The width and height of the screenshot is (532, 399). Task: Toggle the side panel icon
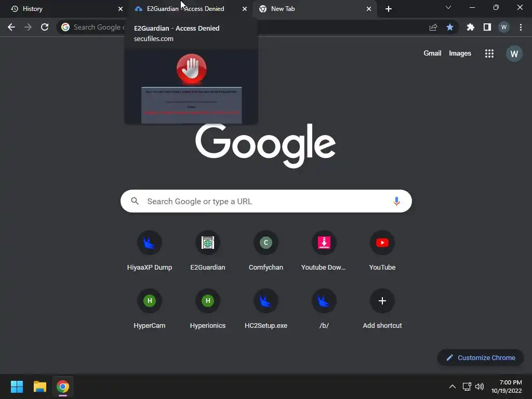487,27
